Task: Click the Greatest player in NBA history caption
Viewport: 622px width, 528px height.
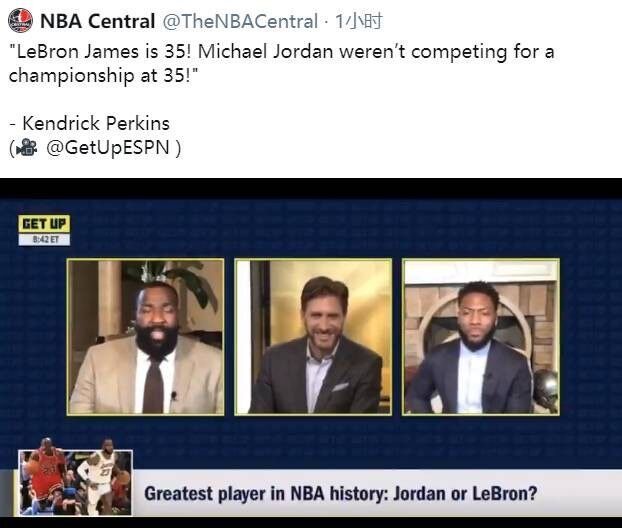Action: click(x=340, y=494)
